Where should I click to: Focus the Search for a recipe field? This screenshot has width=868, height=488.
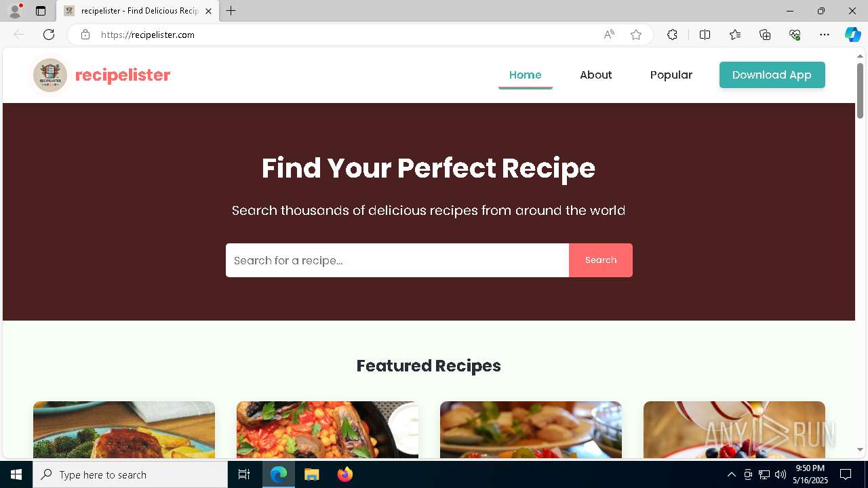tap(397, 260)
